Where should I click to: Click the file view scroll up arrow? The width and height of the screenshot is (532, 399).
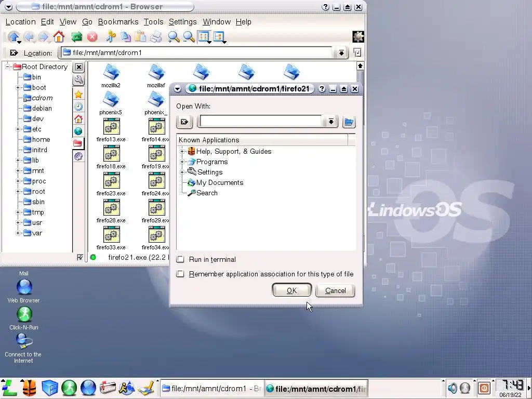360,65
